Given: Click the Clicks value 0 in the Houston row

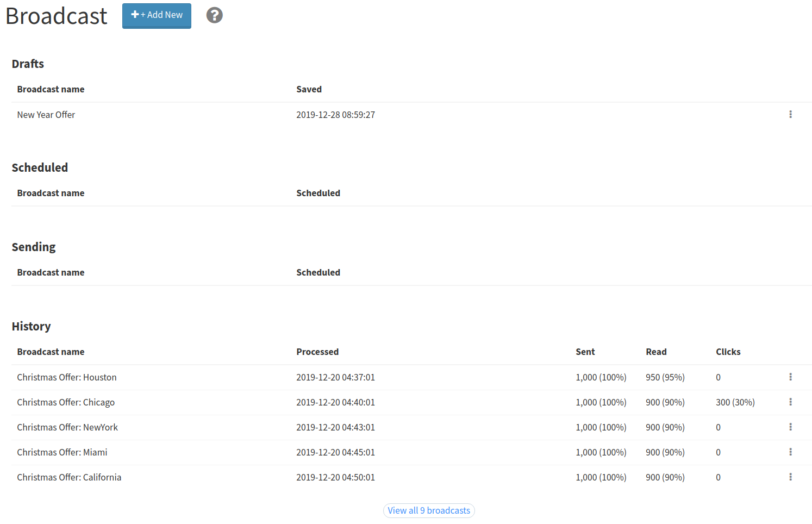Looking at the screenshot, I should 718,377.
